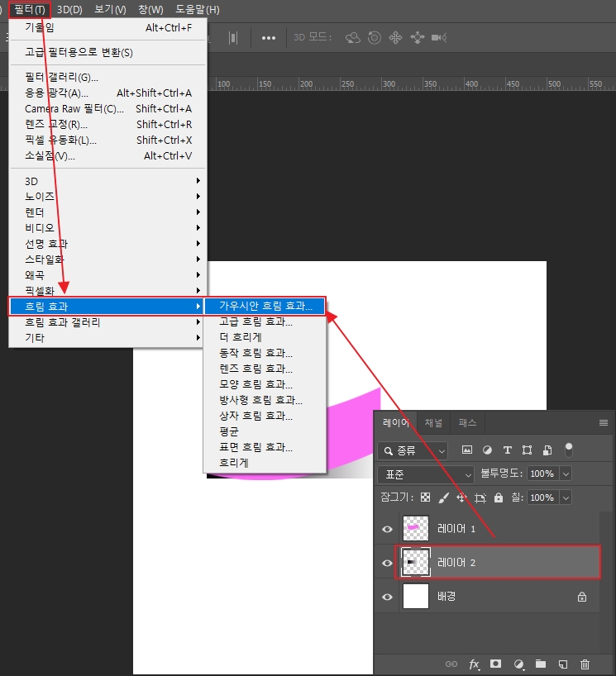Open the Layers panel menu

604,422
